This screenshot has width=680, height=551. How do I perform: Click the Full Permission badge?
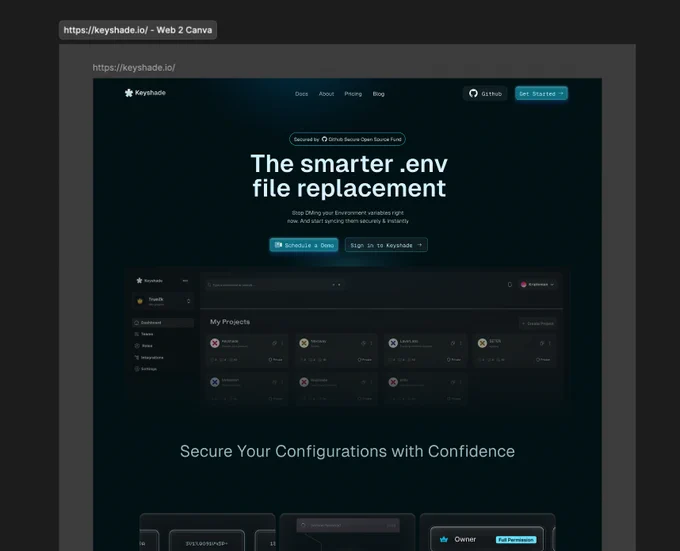pos(516,540)
